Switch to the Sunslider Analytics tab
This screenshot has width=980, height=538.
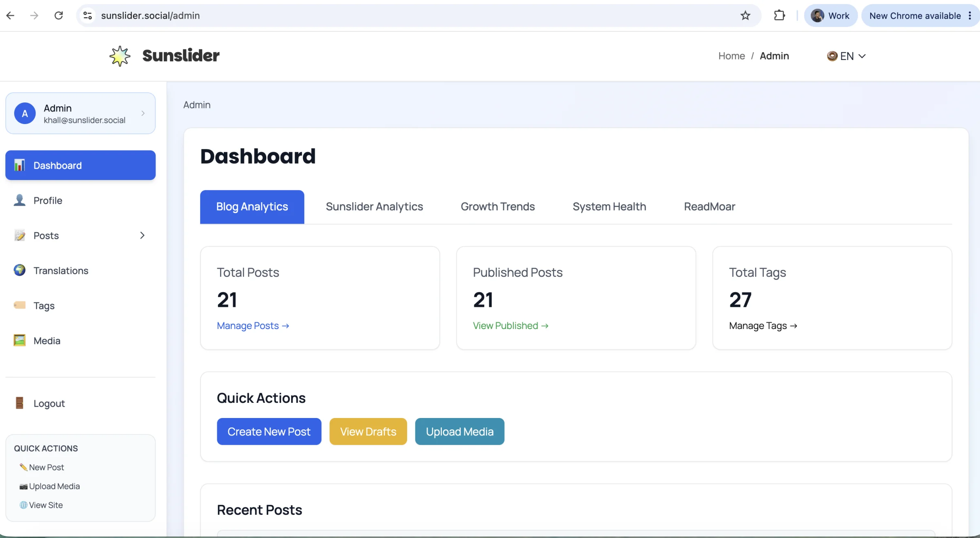click(x=374, y=207)
